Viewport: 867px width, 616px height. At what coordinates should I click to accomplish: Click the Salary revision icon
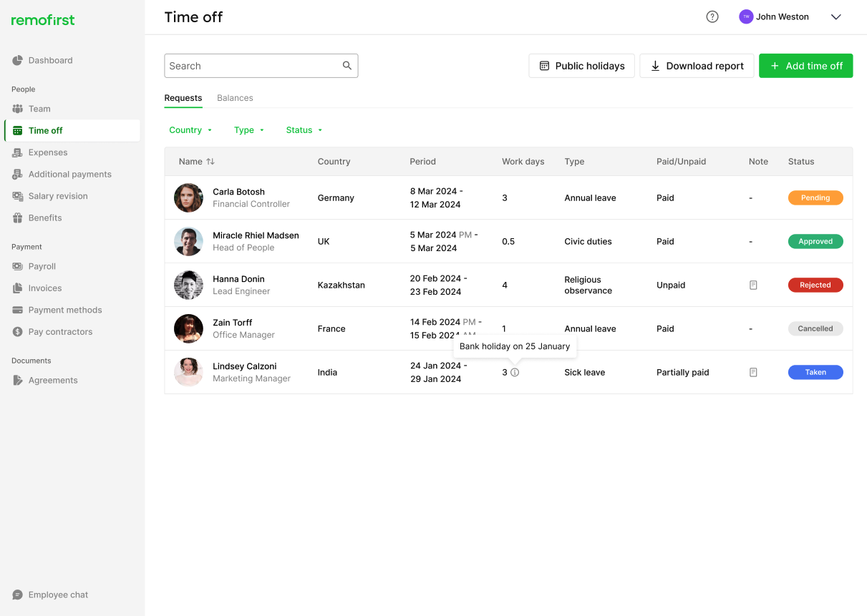click(x=18, y=196)
